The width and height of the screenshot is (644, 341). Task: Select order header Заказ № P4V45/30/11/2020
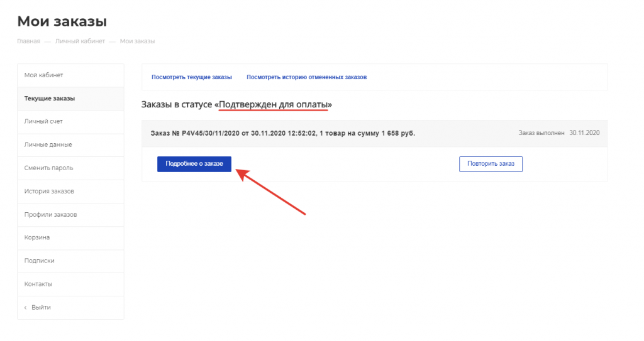coord(375,133)
